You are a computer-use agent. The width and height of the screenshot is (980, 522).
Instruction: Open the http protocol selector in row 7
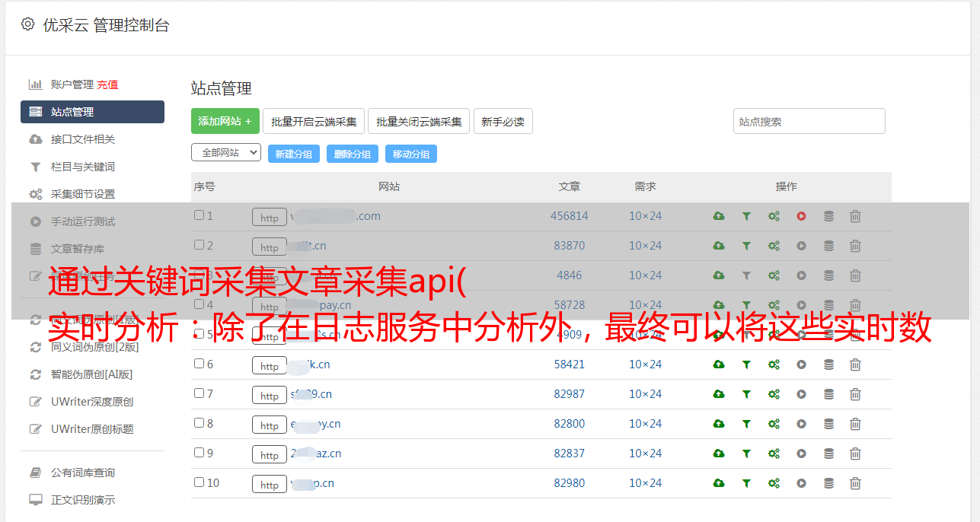point(270,395)
